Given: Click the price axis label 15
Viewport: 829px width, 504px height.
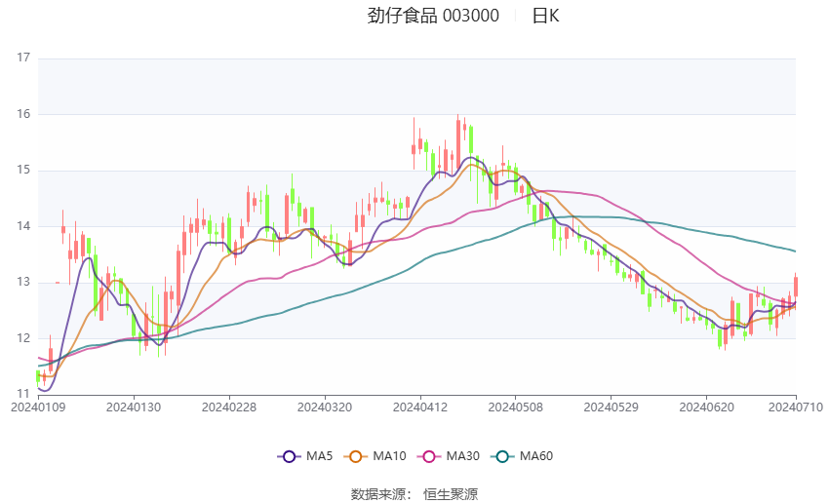Looking at the screenshot, I should 23,171.
